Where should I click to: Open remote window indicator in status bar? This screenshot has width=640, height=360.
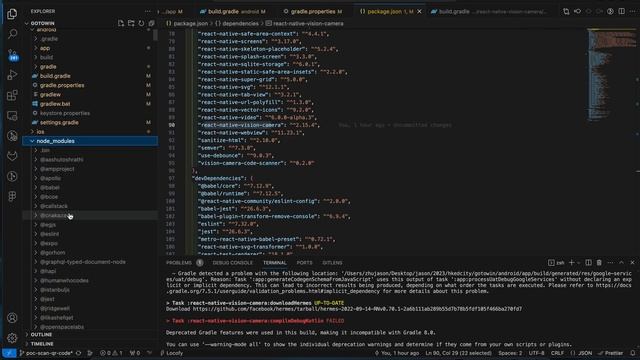click(x=9, y=353)
